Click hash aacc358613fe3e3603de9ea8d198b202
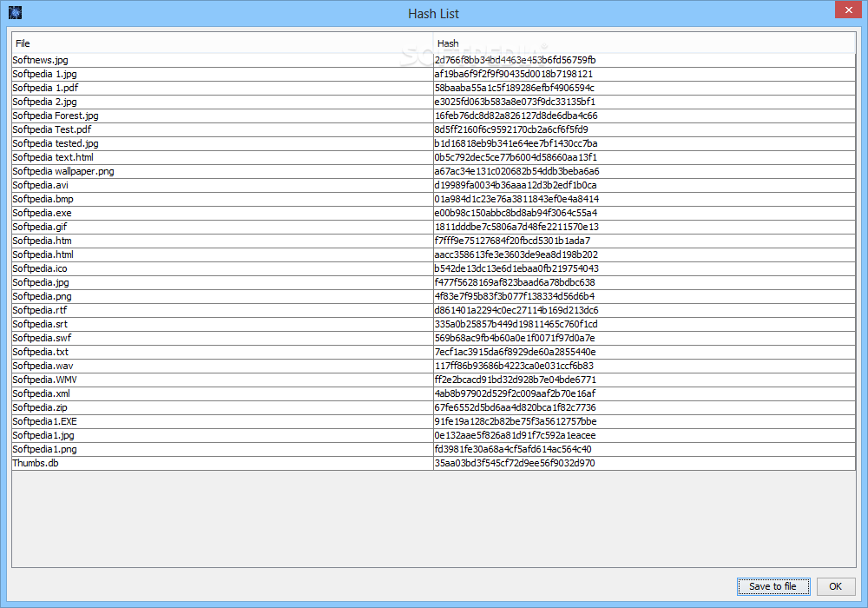 pos(516,254)
